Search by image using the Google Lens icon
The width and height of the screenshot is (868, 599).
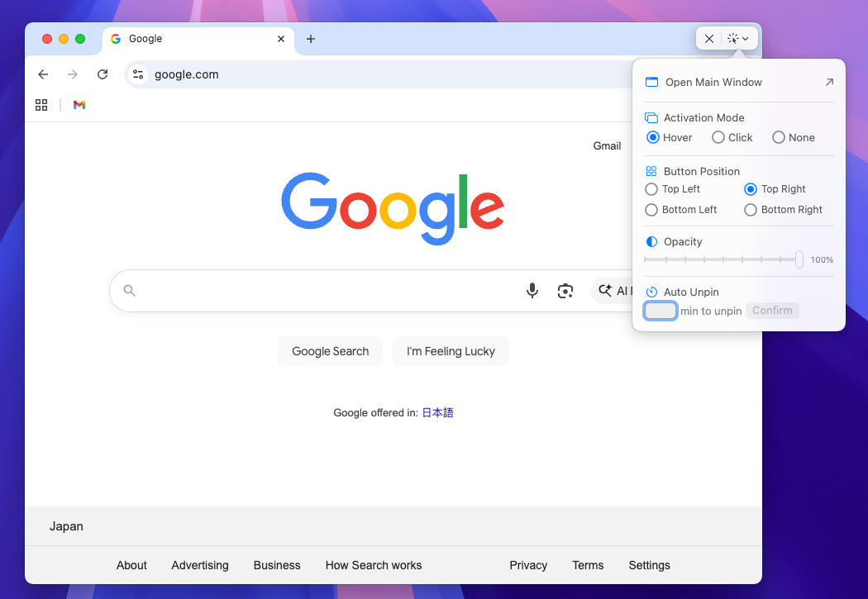pos(565,290)
